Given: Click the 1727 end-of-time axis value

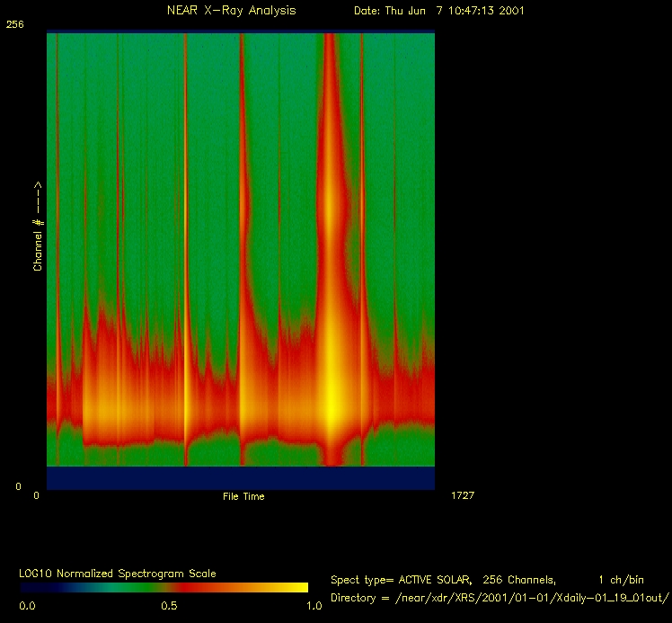Looking at the screenshot, I should pyautogui.click(x=460, y=495).
